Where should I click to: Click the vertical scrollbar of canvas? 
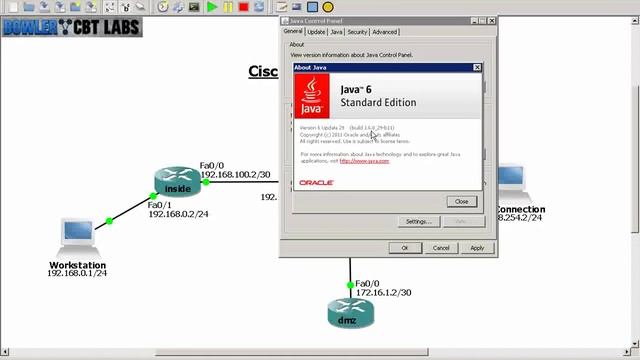[x=636, y=159]
